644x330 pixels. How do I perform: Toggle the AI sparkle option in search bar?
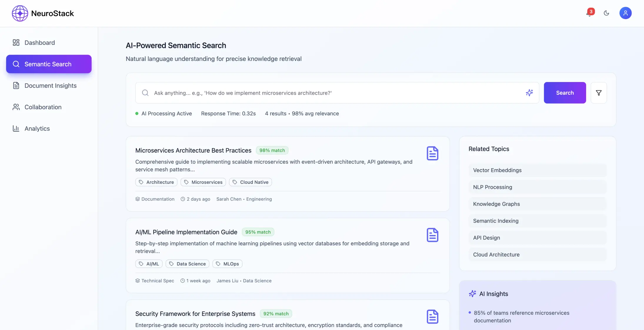tap(529, 93)
